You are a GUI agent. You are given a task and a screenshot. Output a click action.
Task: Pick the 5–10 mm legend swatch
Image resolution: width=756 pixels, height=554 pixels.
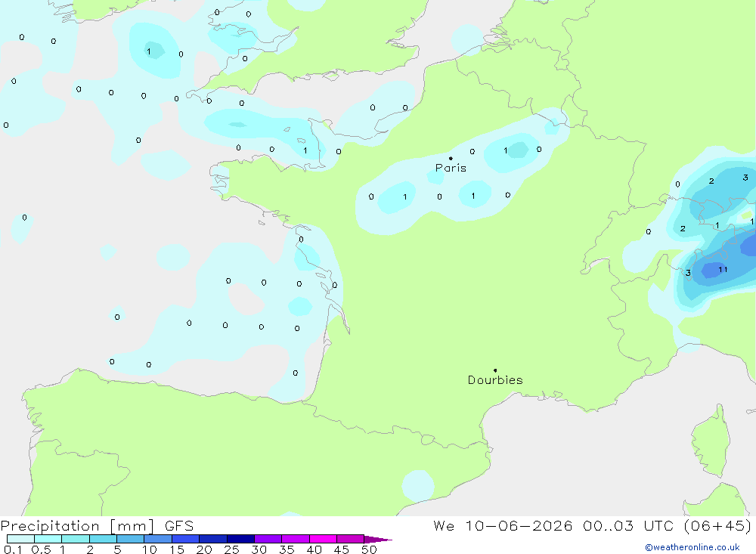[130, 539]
